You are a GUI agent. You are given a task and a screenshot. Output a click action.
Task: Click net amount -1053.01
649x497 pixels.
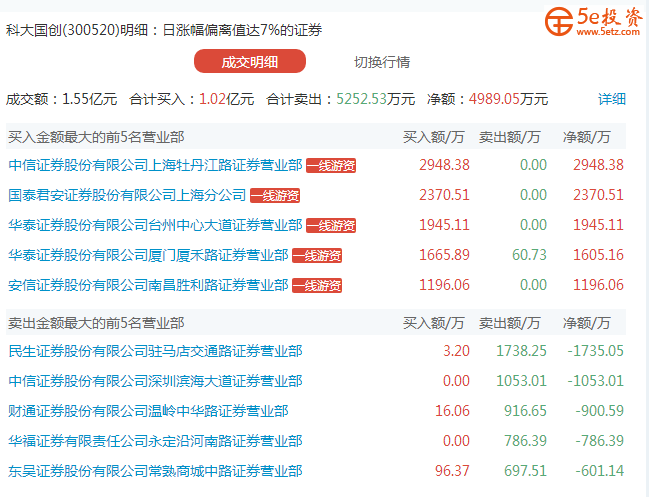click(x=595, y=381)
